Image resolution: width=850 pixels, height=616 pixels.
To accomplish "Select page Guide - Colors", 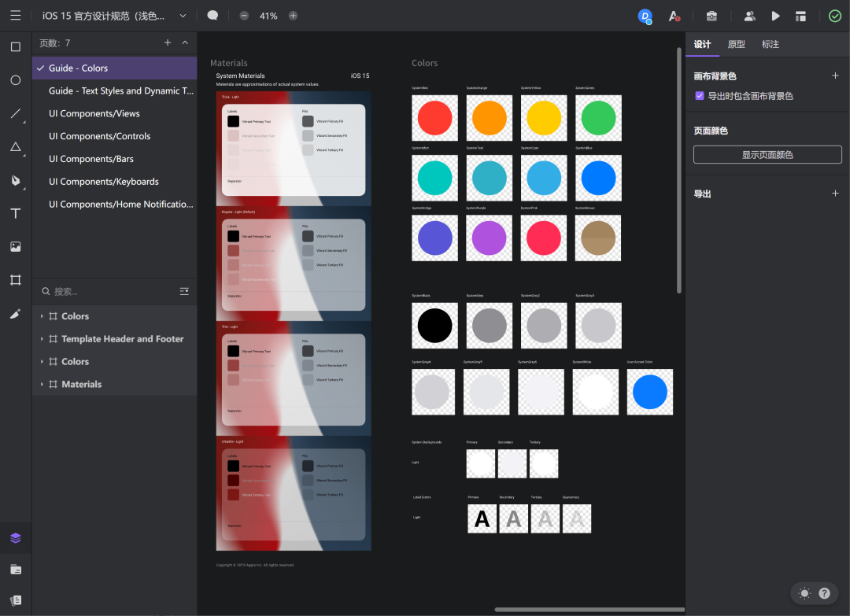I will 114,68.
